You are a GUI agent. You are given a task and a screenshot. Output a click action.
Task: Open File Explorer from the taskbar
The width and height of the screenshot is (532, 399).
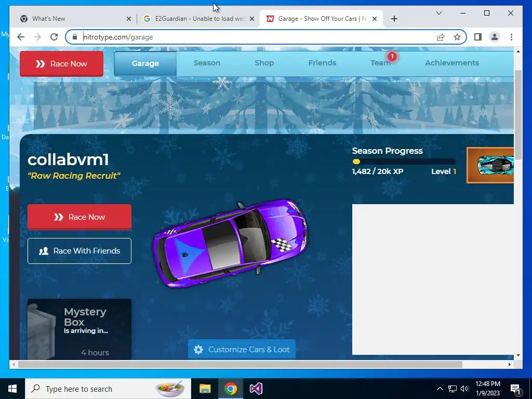tap(205, 389)
